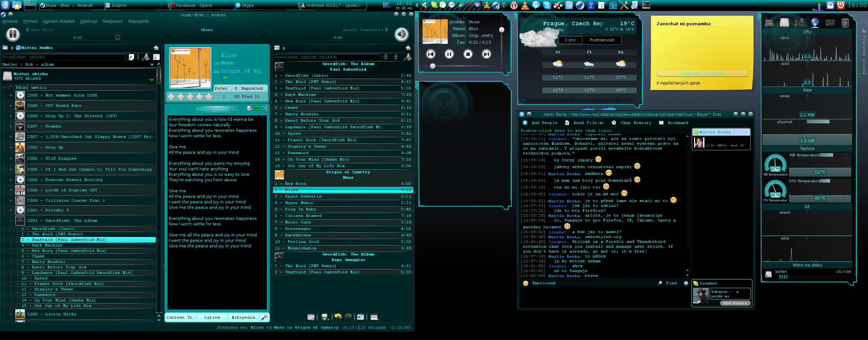Click the playlist search configuration wrench
Image resolution: width=868 pixels, height=340 pixels.
coord(408,57)
